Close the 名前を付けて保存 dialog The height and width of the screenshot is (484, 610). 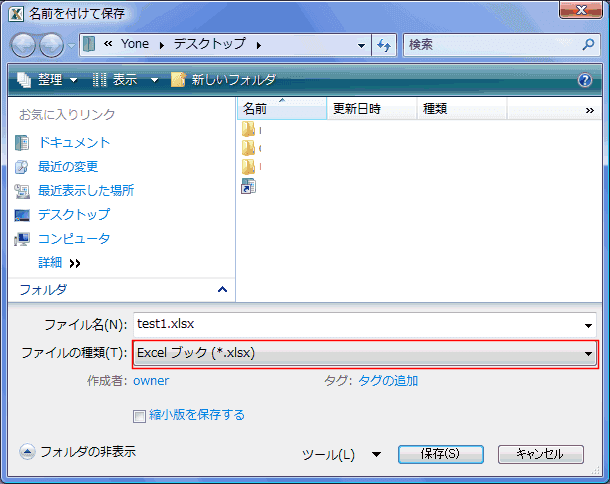[x=581, y=10]
